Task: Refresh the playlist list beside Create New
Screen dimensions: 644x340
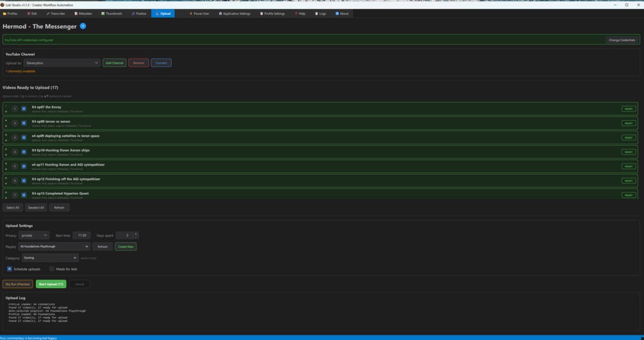Action: 103,247
